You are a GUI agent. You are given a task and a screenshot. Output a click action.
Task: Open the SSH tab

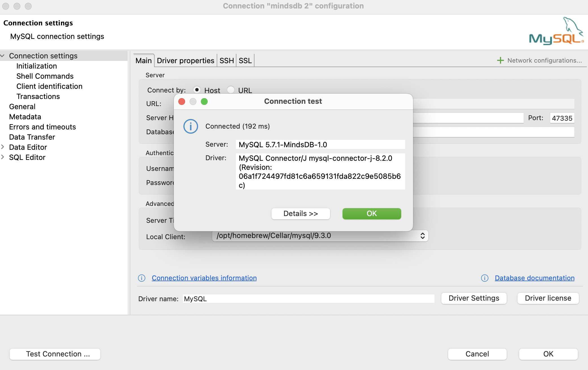pyautogui.click(x=227, y=61)
